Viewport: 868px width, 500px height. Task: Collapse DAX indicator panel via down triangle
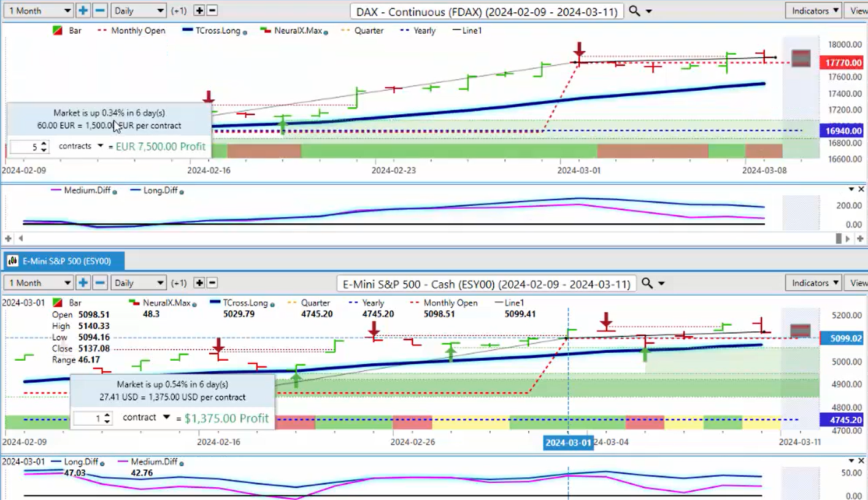[851, 190]
